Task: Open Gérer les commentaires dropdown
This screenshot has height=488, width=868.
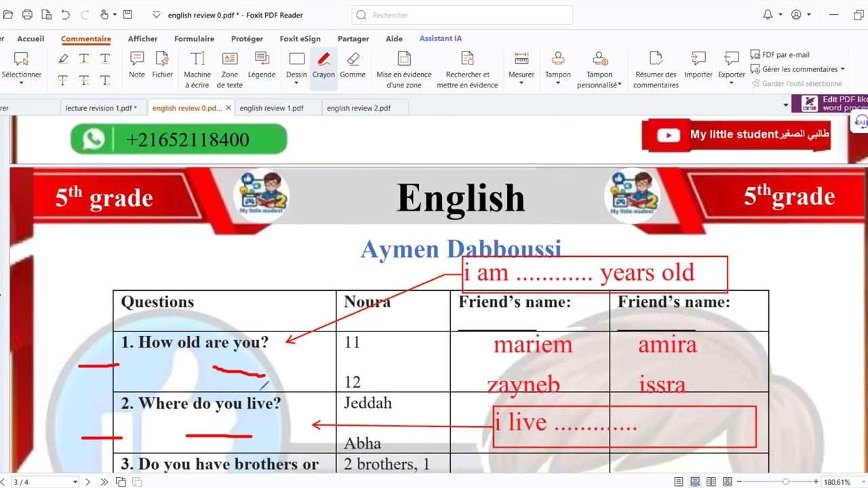Action: click(x=798, y=69)
